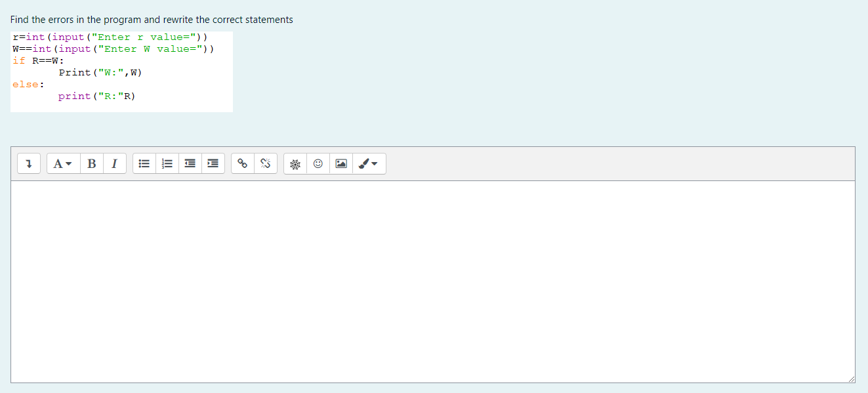Click inside the answer text area
The width and height of the screenshot is (868, 393).
pos(433,281)
